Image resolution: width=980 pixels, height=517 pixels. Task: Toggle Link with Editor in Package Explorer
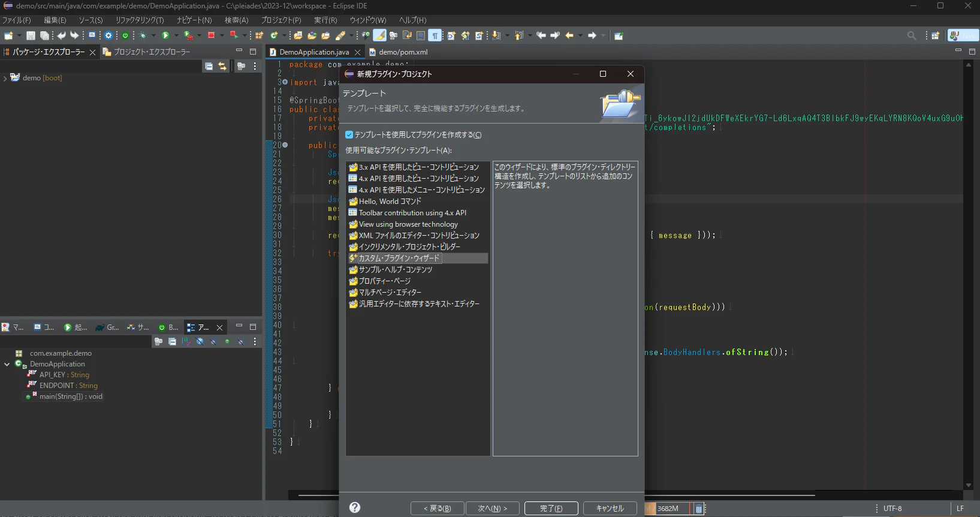[x=222, y=67]
